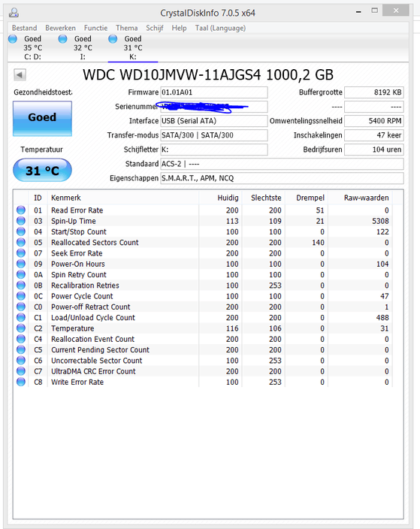420x529 pixels.
Task: Click status orb for Uncorrectable Sector Count
Action: point(21,361)
